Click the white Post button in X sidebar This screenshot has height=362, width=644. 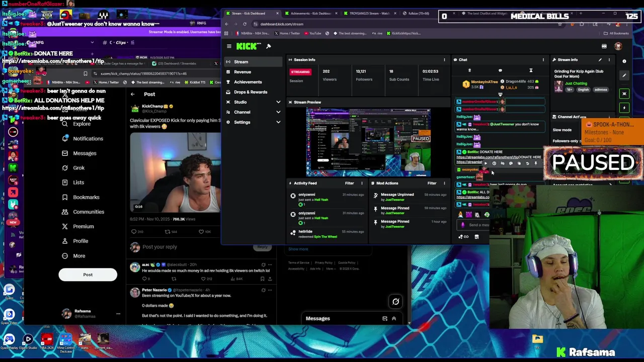point(88,275)
